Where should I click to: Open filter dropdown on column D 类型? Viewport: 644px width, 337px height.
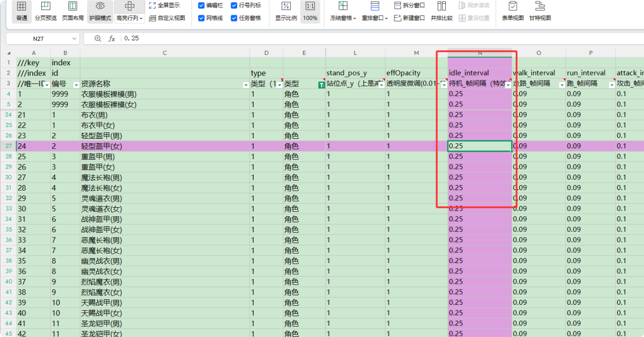coord(279,85)
